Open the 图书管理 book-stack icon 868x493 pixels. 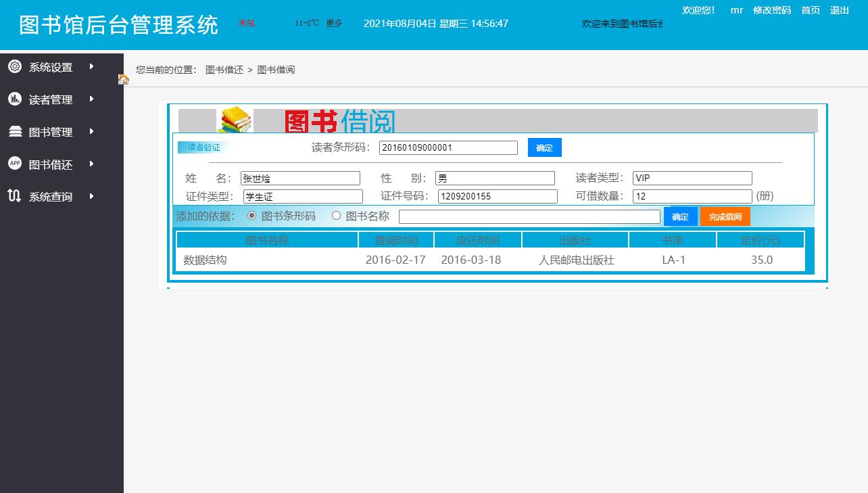click(15, 131)
